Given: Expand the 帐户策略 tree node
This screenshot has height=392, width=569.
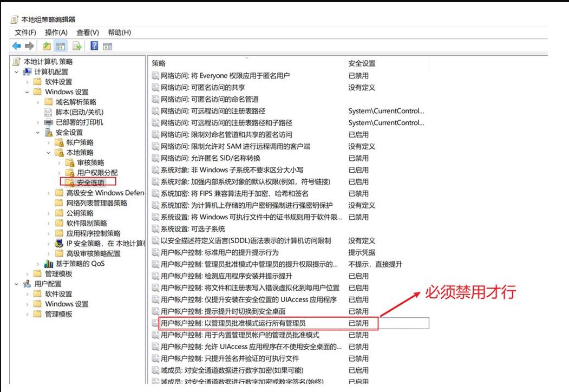Looking at the screenshot, I should tap(48, 142).
